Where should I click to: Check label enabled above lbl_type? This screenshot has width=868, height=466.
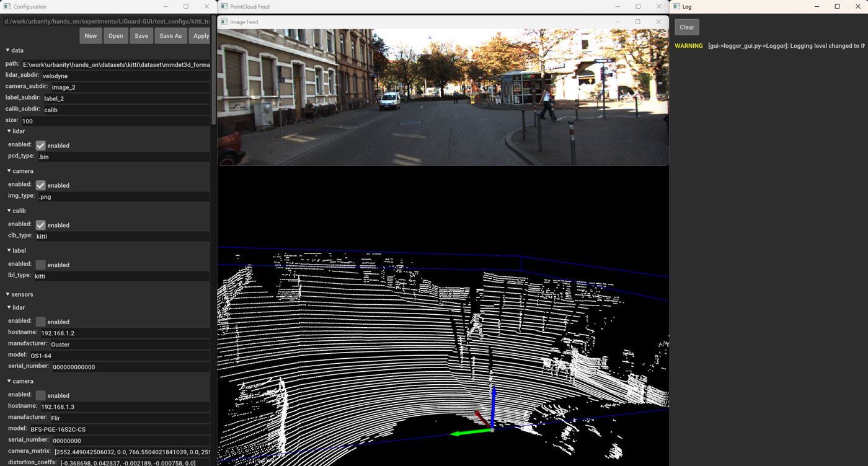click(41, 265)
